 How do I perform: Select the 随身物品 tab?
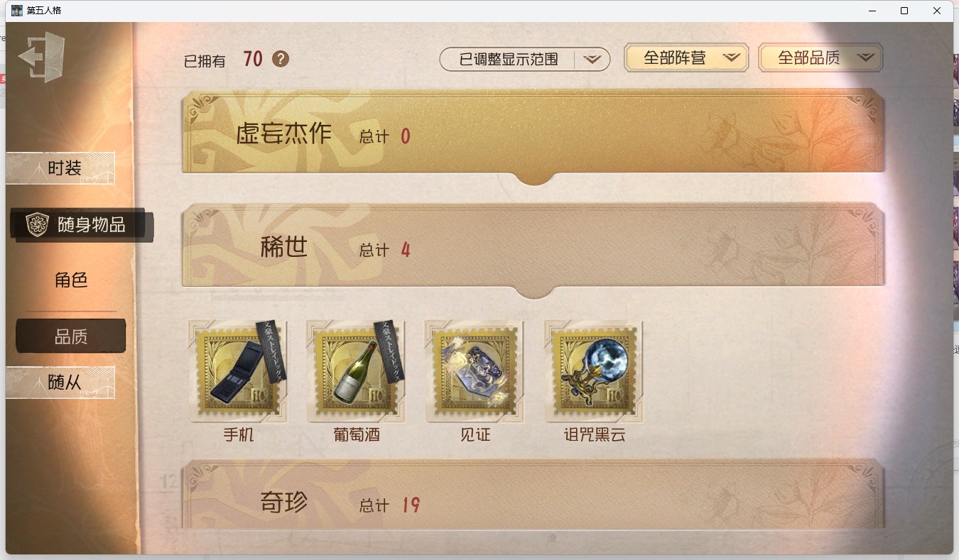(x=82, y=225)
